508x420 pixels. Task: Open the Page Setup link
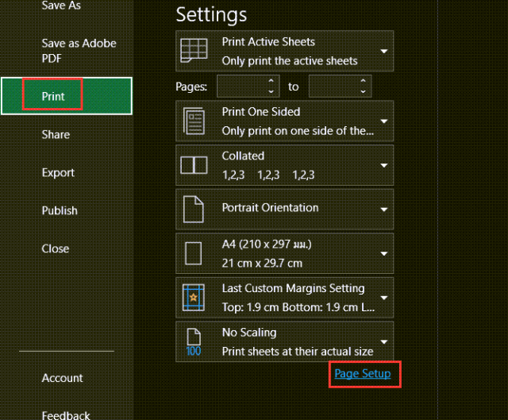tap(363, 374)
